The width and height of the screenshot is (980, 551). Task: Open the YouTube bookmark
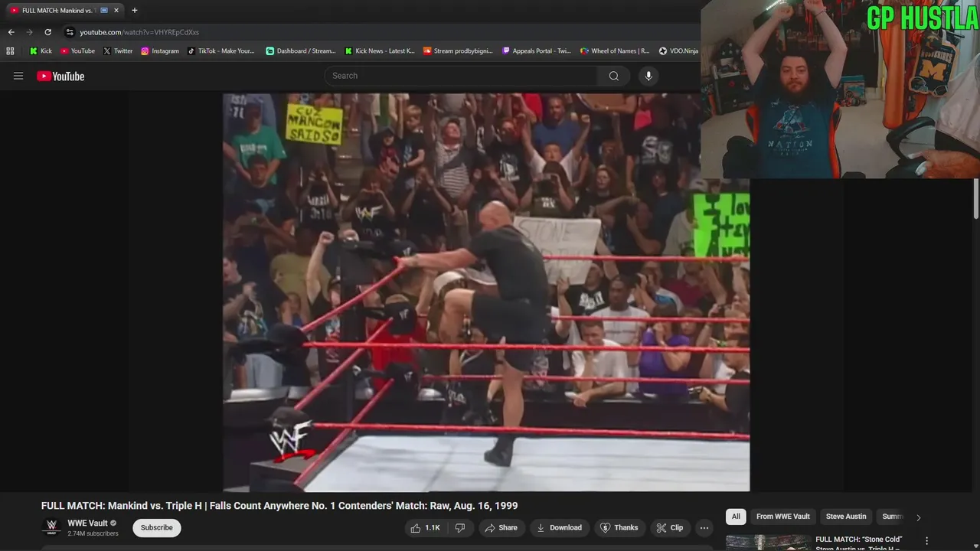[77, 51]
